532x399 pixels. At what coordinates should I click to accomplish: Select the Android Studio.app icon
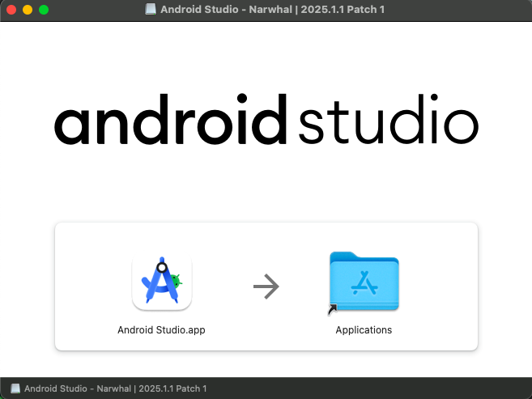click(162, 282)
